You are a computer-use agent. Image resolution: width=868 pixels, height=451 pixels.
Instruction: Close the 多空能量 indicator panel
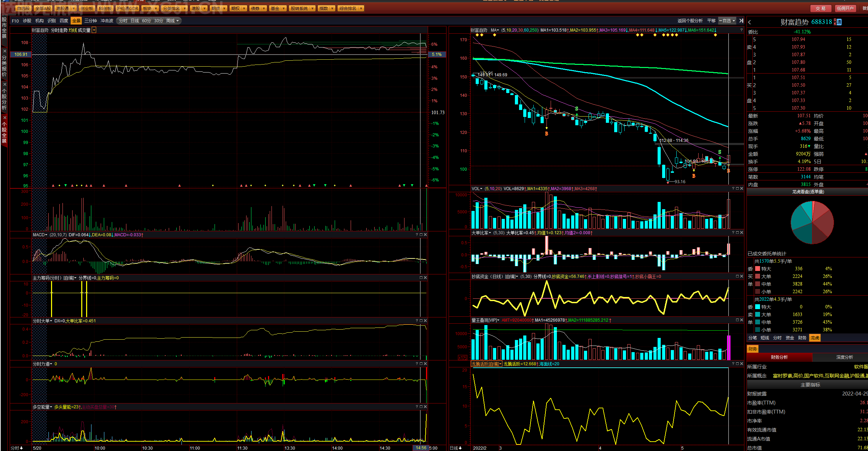click(x=425, y=407)
